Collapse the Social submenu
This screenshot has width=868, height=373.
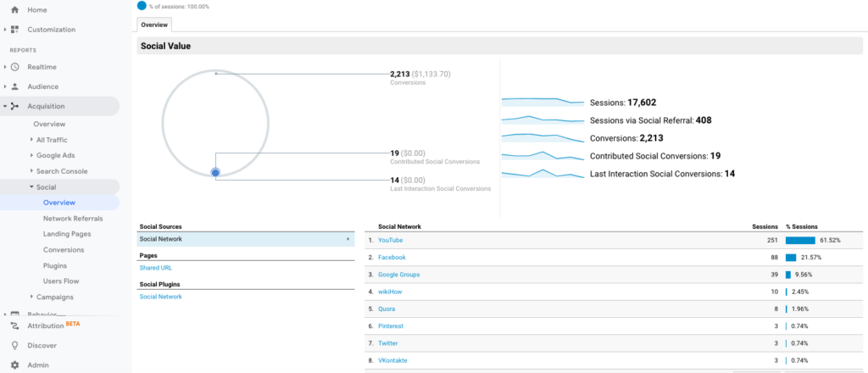click(31, 186)
